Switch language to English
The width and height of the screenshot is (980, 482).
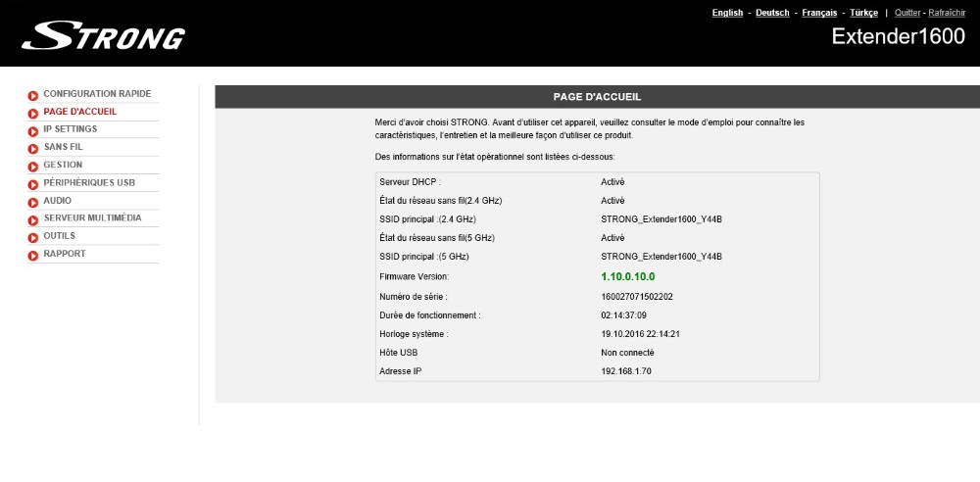click(x=727, y=13)
